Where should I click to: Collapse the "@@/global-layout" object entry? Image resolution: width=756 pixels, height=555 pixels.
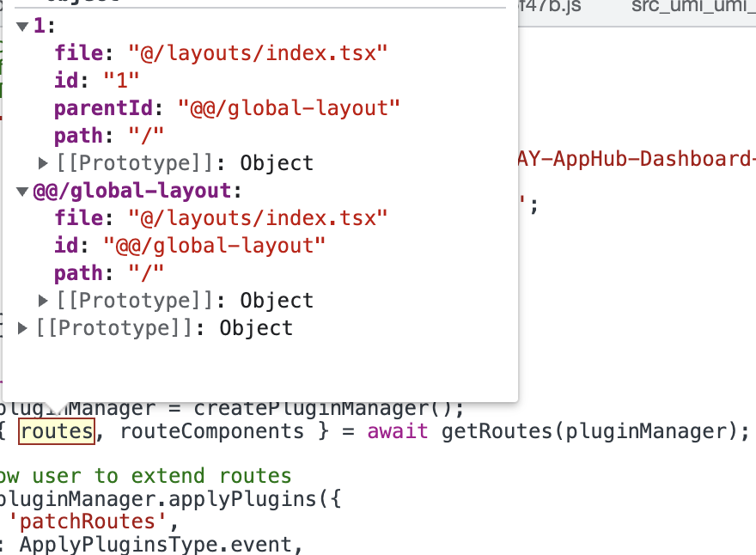pos(21,190)
